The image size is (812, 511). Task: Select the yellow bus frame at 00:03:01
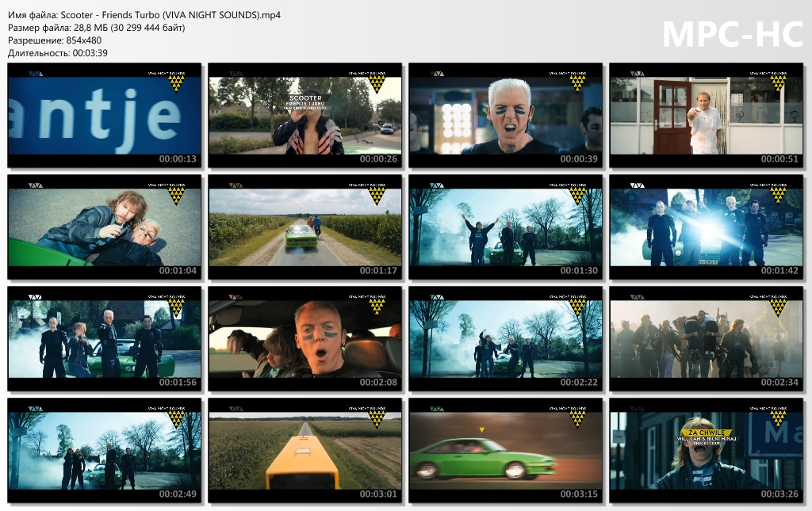(305, 451)
